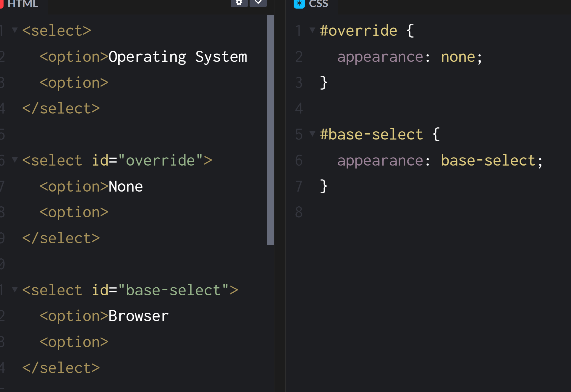Click the HTML editor vertical scrollbar
This screenshot has width=571, height=392.
pyautogui.click(x=270, y=130)
